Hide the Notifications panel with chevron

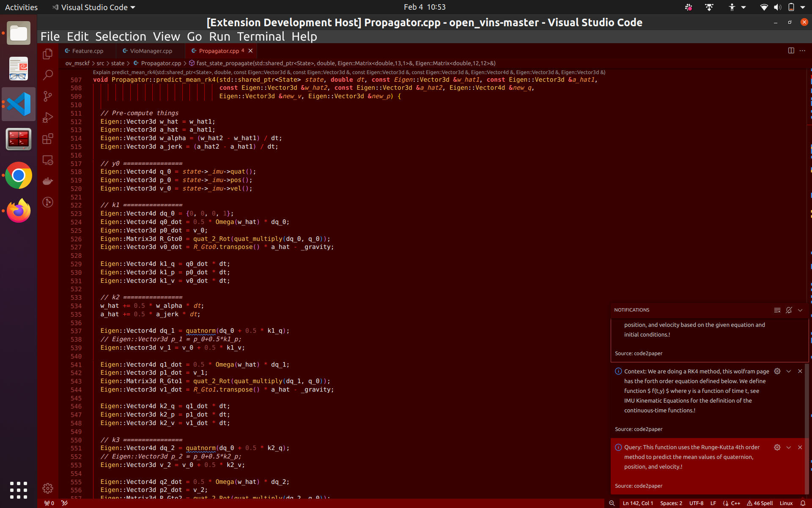(800, 310)
